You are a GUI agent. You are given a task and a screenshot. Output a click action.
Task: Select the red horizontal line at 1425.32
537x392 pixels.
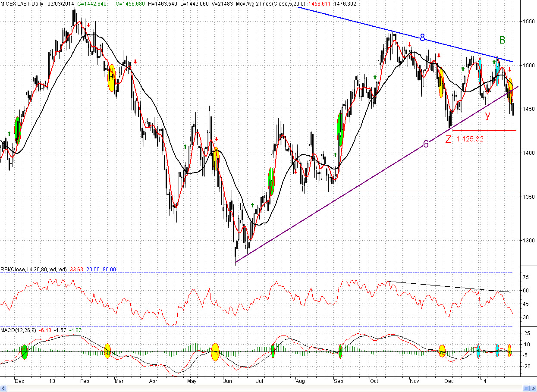(484, 130)
